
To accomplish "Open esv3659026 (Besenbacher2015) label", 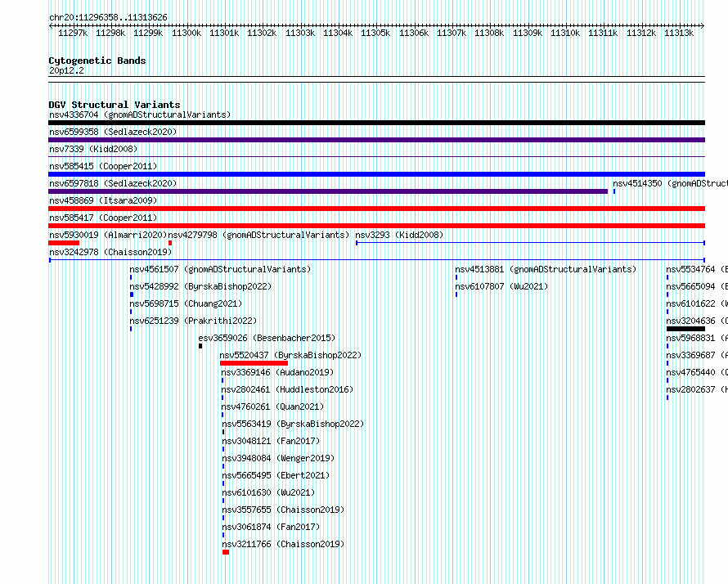I will click(x=267, y=338).
